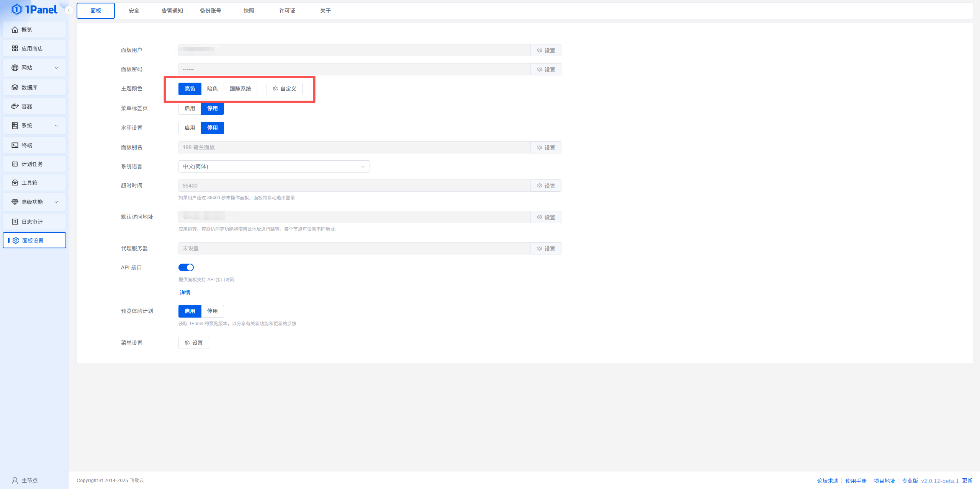980x489 pixels.
Task: Click the 日志审计 log icon
Action: click(x=15, y=222)
